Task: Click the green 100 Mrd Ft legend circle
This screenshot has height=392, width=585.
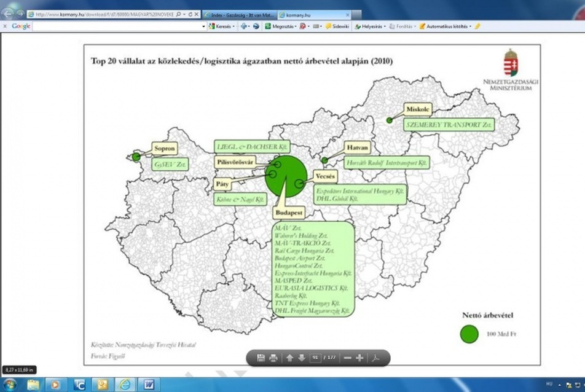Action: click(469, 334)
